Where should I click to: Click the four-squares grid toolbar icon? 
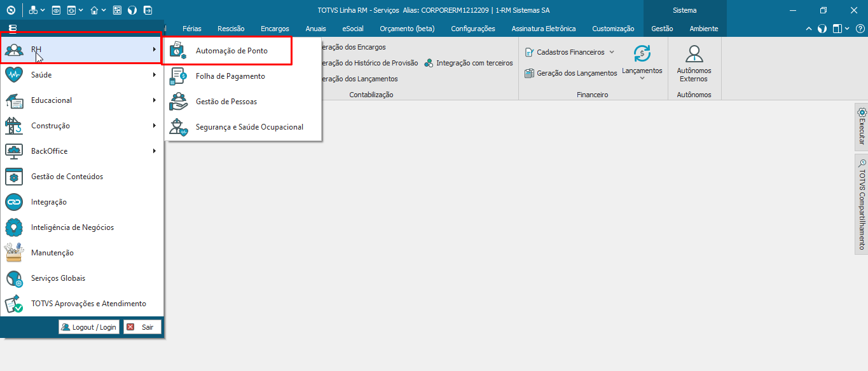pyautogui.click(x=117, y=10)
